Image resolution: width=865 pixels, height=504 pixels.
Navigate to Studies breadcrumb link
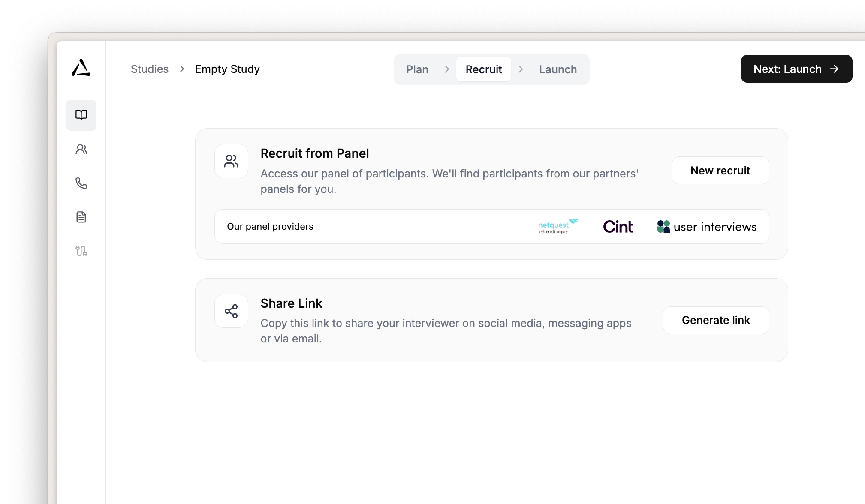tap(149, 69)
